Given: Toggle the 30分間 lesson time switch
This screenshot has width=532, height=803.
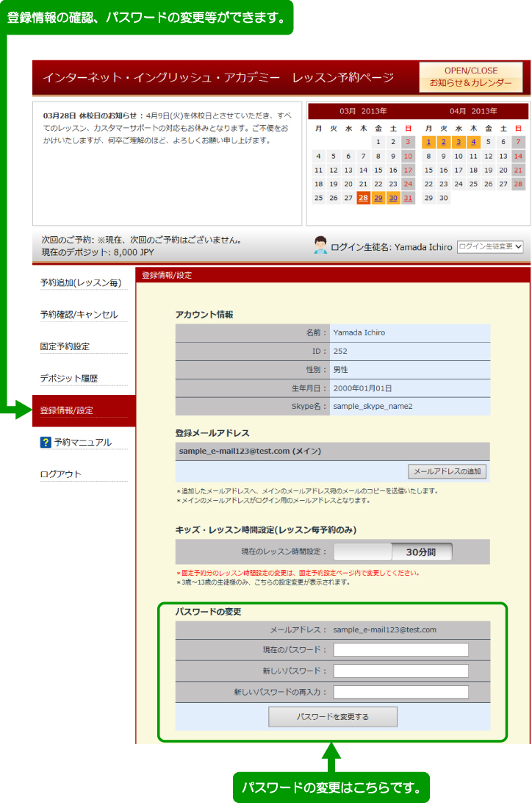Looking at the screenshot, I should click(393, 552).
